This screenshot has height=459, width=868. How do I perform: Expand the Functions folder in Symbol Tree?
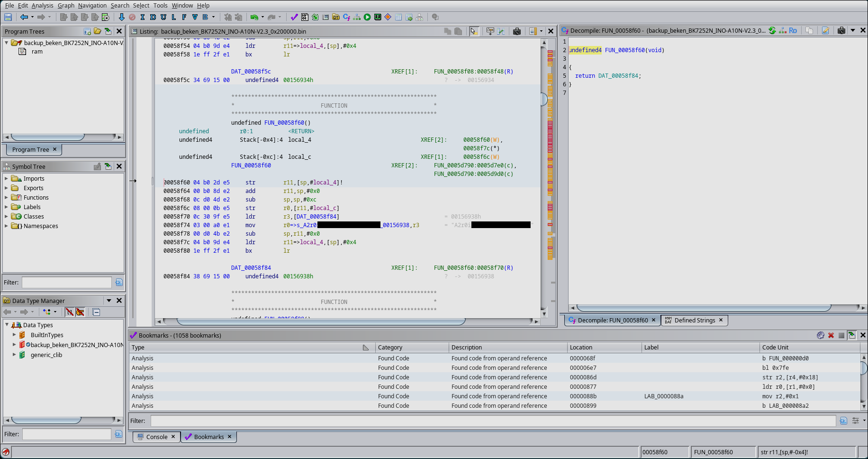coord(6,198)
